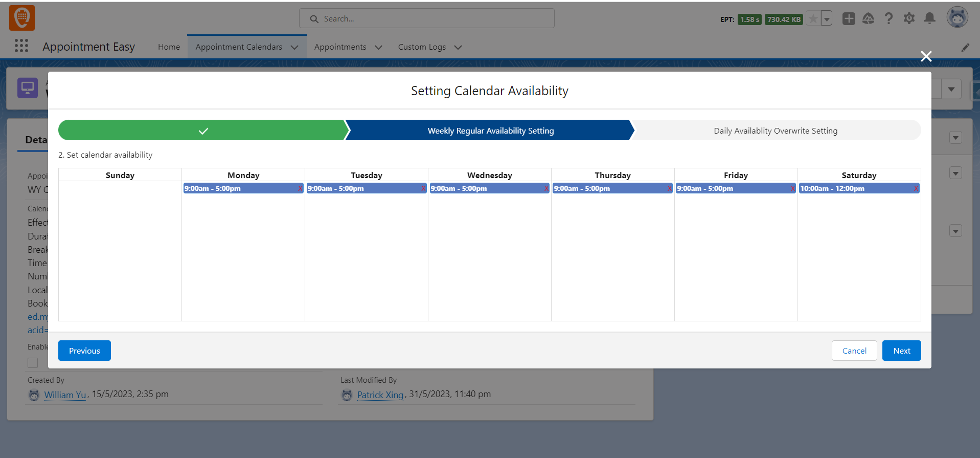
Task: Toggle the Enable checkbox in details
Action: coord(33,363)
